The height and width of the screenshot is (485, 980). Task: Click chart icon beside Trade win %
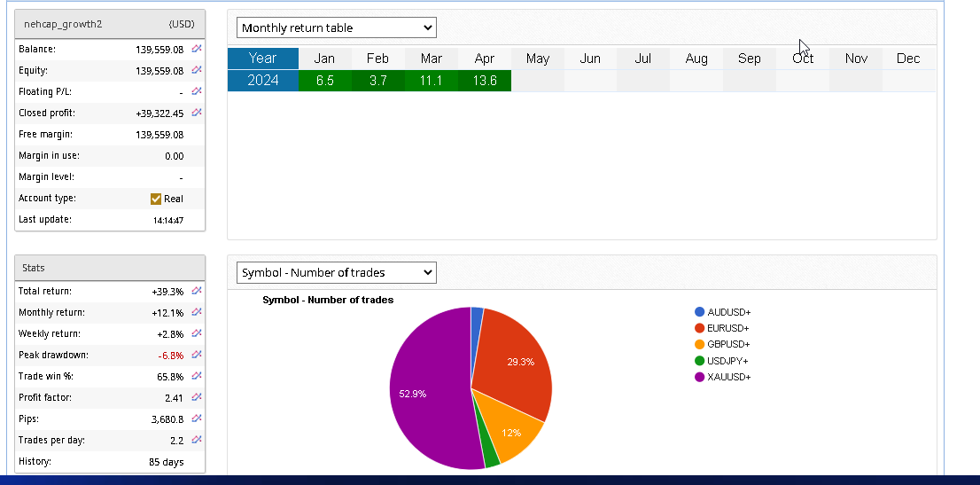click(197, 376)
